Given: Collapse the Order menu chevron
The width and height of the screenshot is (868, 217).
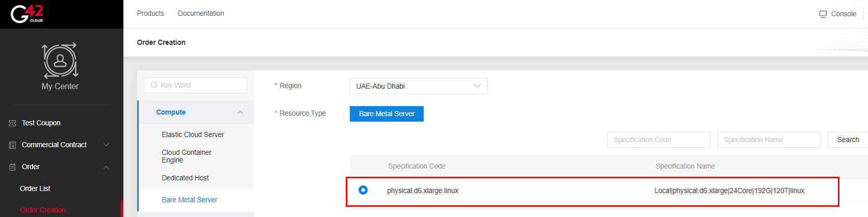Looking at the screenshot, I should (x=106, y=167).
